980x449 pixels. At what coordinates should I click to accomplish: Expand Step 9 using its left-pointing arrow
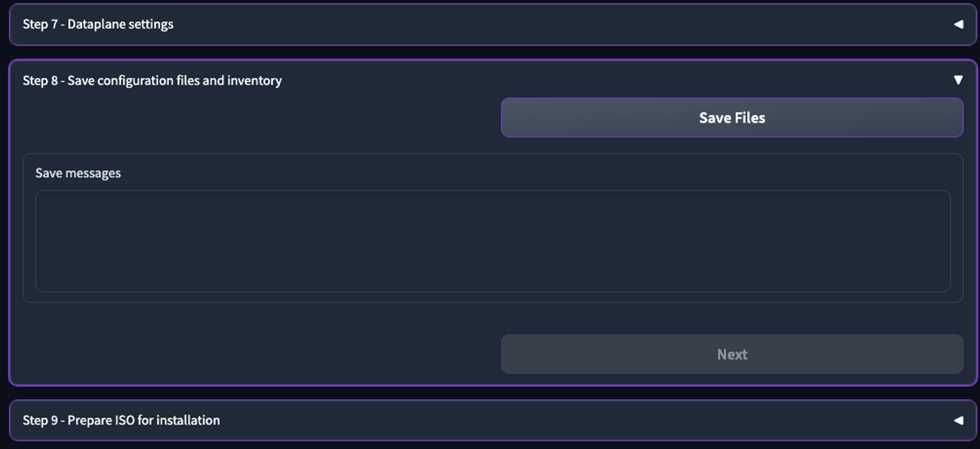[958, 420]
